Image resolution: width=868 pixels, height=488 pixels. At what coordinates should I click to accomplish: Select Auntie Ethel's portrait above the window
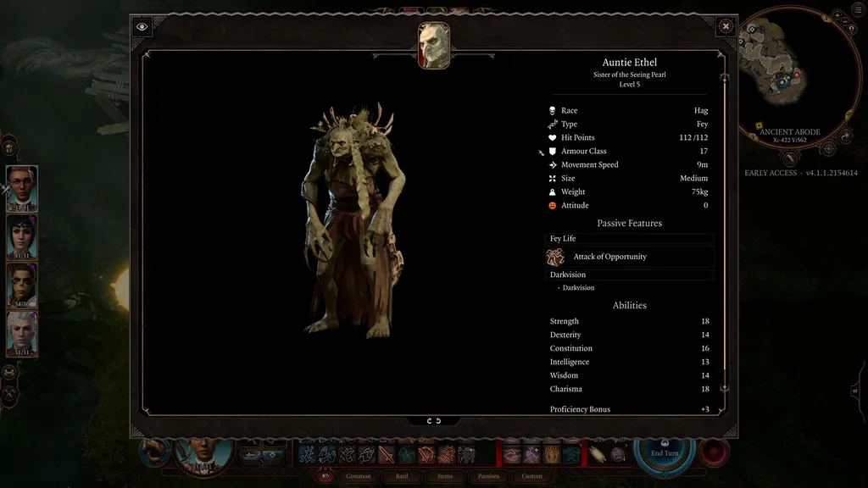point(433,40)
